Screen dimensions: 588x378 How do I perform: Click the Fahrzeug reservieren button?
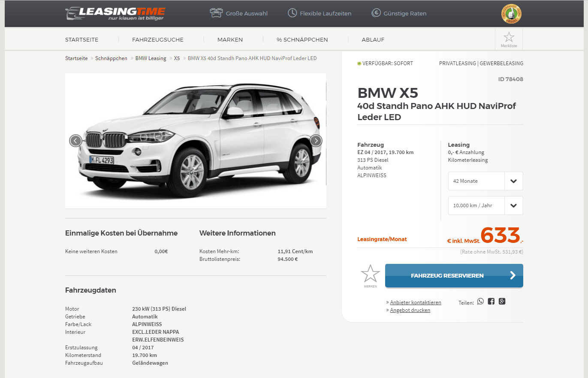click(454, 275)
